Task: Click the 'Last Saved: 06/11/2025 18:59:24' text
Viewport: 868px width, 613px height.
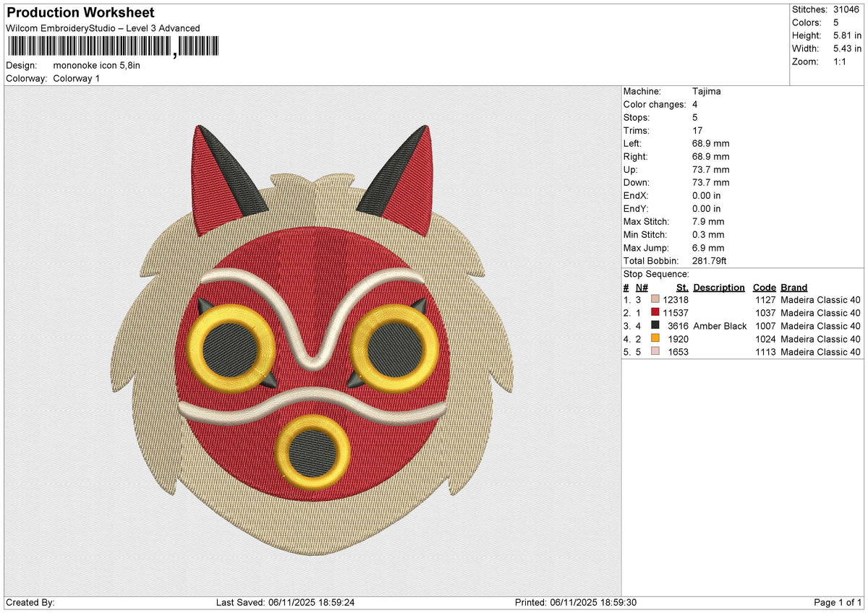Action: point(285,603)
